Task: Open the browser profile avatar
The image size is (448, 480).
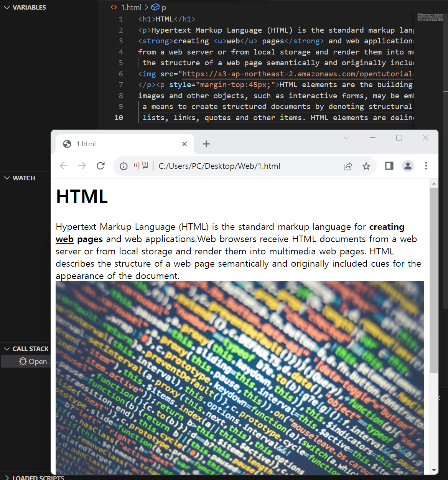Action: 408,166
